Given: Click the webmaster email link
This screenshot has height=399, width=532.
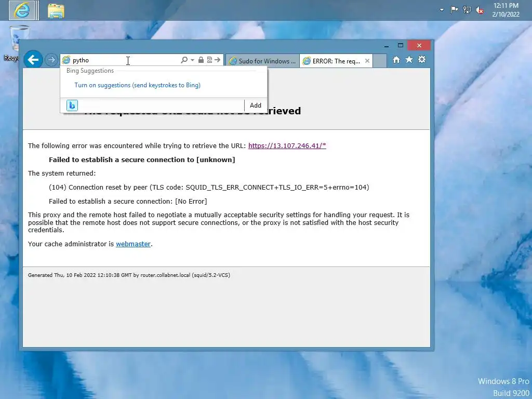Looking at the screenshot, I should click(x=133, y=244).
